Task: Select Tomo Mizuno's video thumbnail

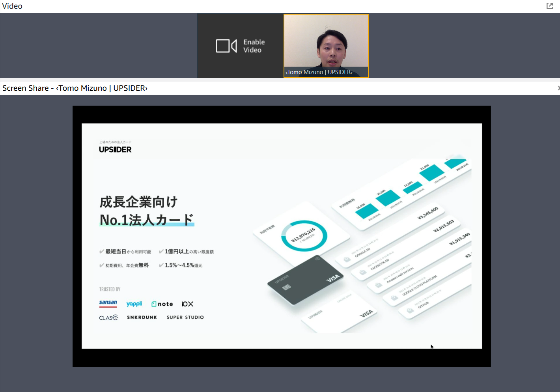Action: pos(326,46)
